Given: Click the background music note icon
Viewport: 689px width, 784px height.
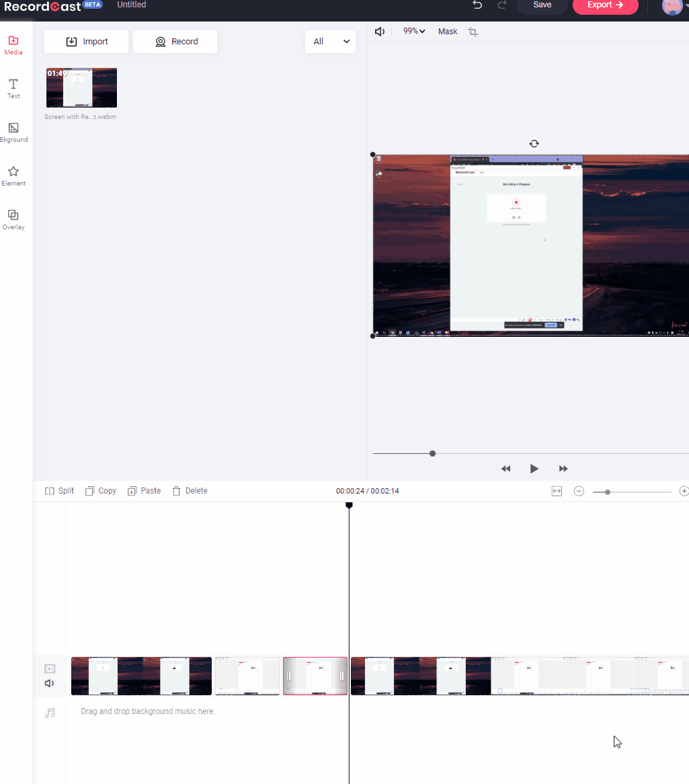Looking at the screenshot, I should point(50,713).
